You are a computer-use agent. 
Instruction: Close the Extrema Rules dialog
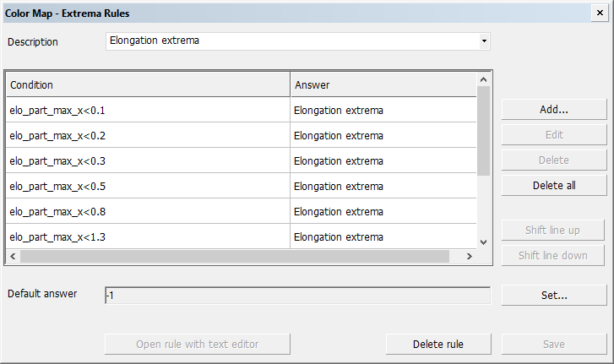click(600, 14)
